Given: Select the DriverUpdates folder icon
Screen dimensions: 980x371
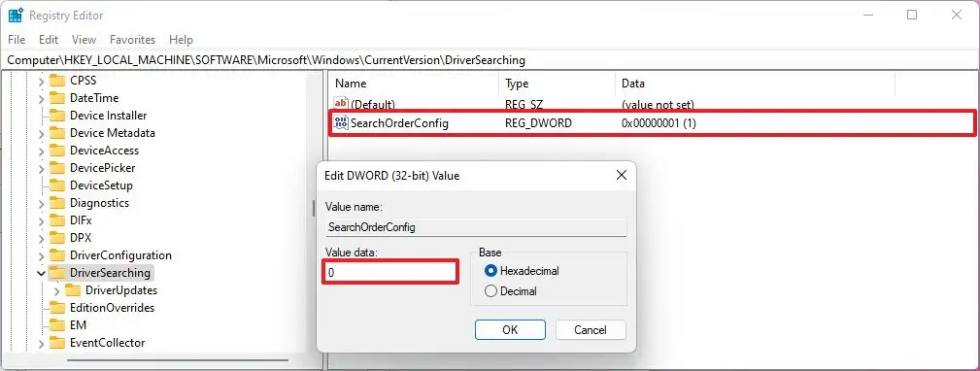Looking at the screenshot, I should 73,289.
